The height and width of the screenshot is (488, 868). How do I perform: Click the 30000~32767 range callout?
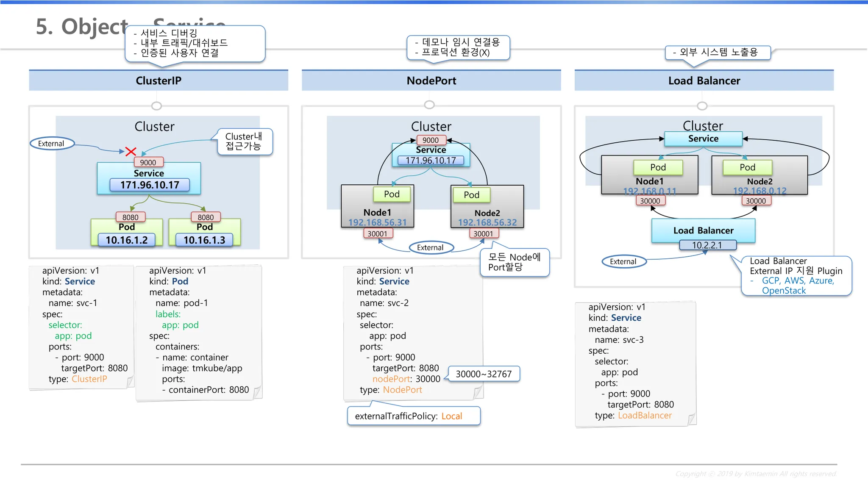tap(484, 374)
